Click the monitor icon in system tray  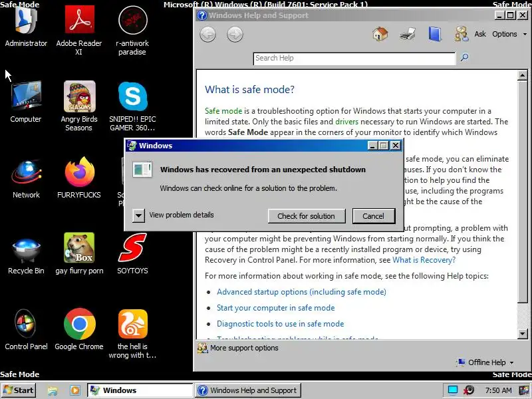tap(452, 390)
